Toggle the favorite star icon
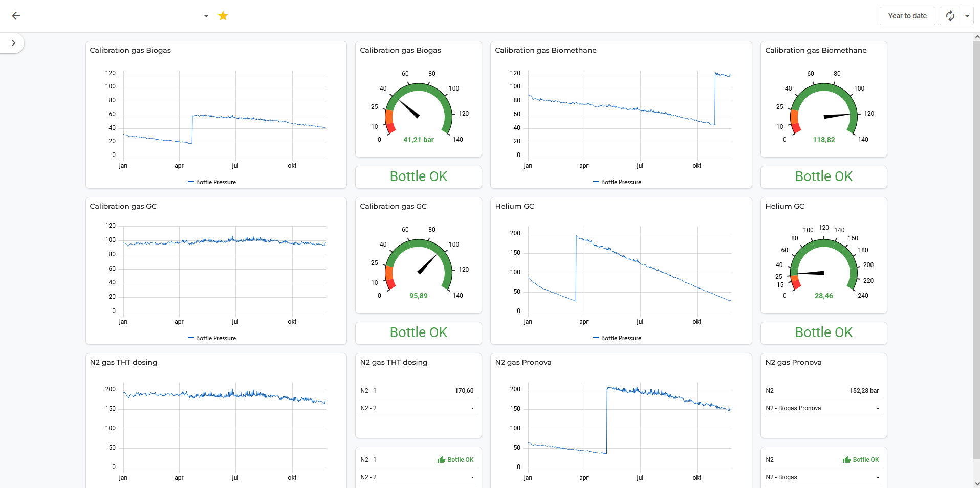 [223, 16]
